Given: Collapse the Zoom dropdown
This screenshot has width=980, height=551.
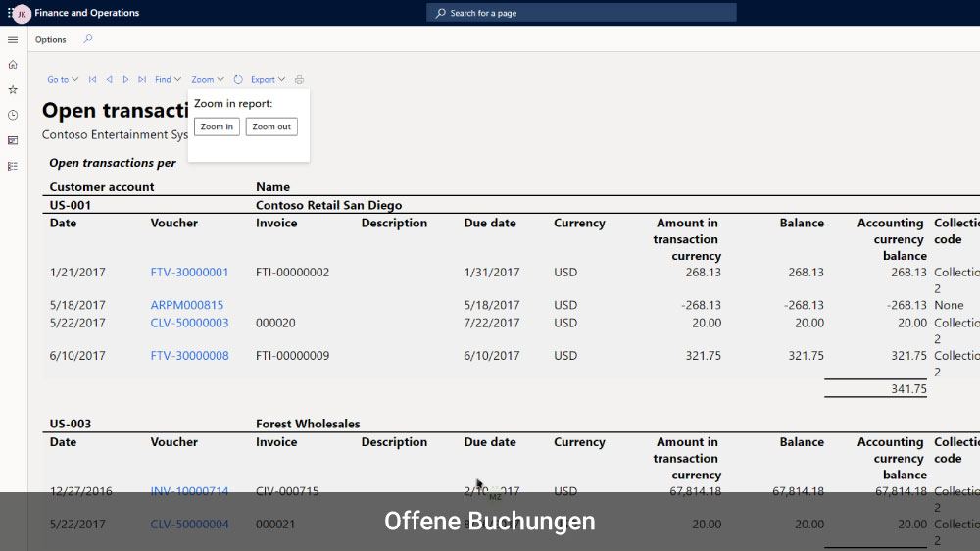Looking at the screenshot, I should pyautogui.click(x=208, y=80).
